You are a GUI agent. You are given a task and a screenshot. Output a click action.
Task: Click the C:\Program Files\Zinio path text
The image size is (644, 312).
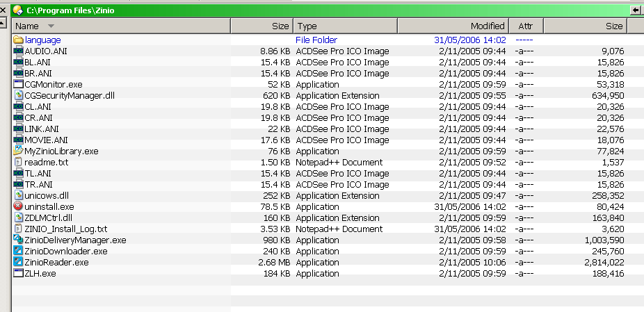(x=70, y=10)
